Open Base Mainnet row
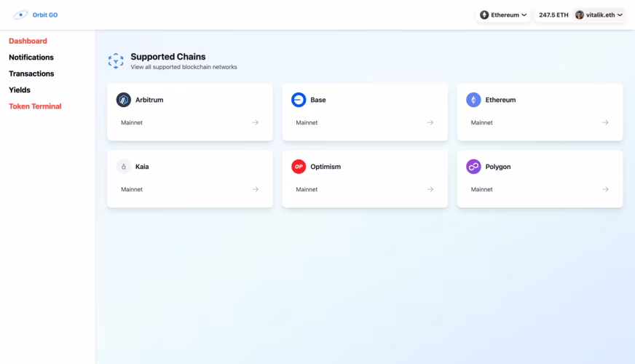The height and width of the screenshot is (364, 635). (x=365, y=122)
